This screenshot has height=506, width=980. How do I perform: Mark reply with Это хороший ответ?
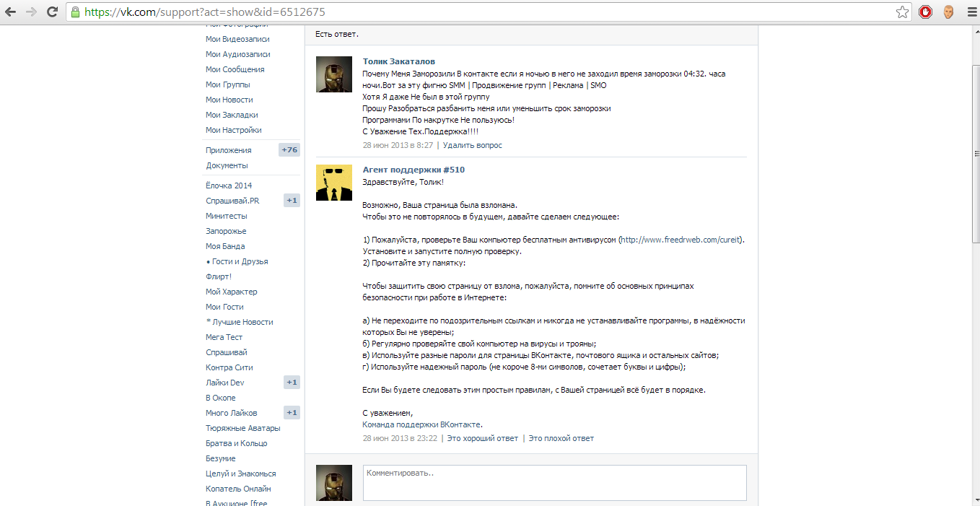(483, 438)
